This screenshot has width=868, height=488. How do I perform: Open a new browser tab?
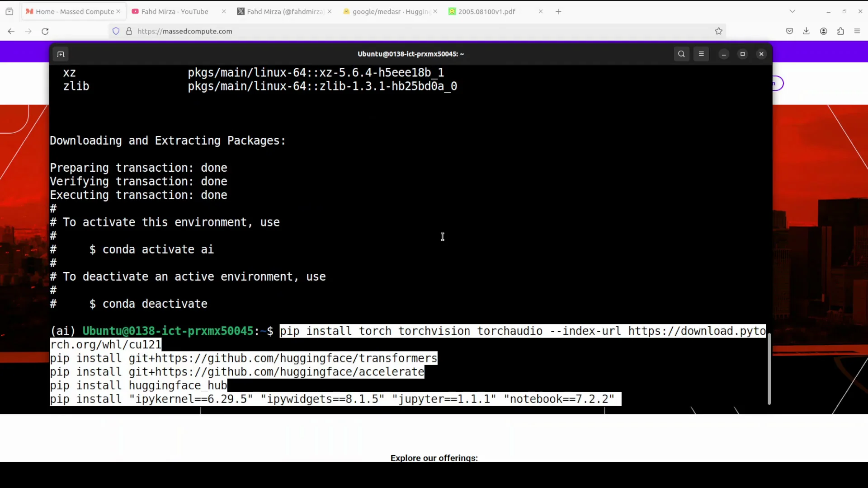pyautogui.click(x=558, y=12)
